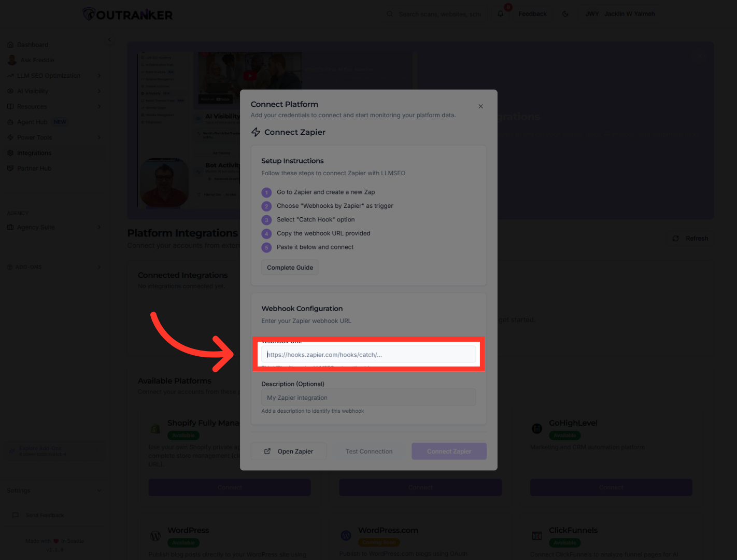
Task: Click the Complete Guide button
Action: 290,268
